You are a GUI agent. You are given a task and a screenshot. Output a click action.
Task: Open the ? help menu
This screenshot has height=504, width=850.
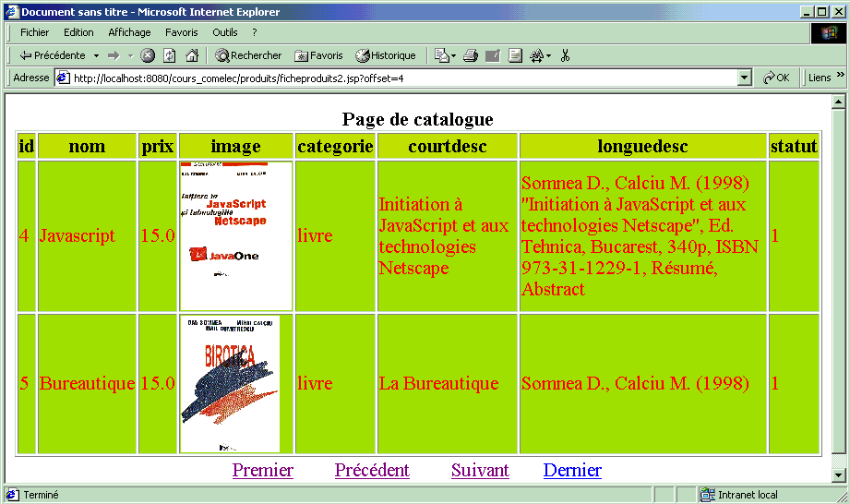click(255, 32)
